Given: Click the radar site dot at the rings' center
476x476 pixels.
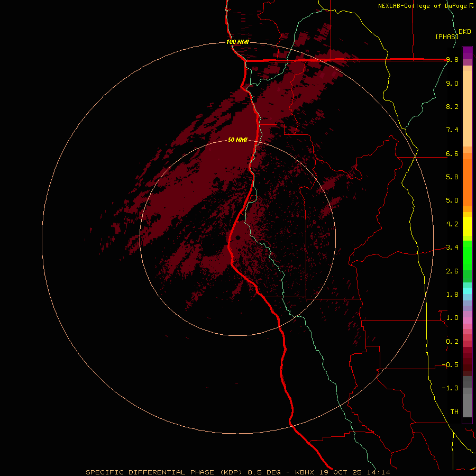Looking at the screenshot, I should (x=238, y=237).
